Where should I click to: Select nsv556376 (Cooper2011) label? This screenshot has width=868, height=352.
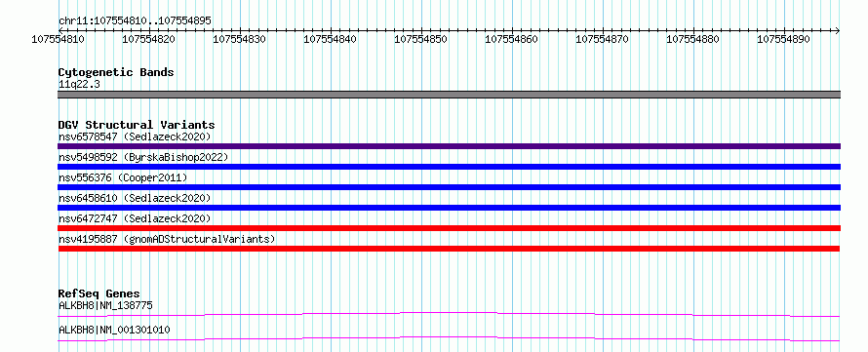pyautogui.click(x=123, y=177)
